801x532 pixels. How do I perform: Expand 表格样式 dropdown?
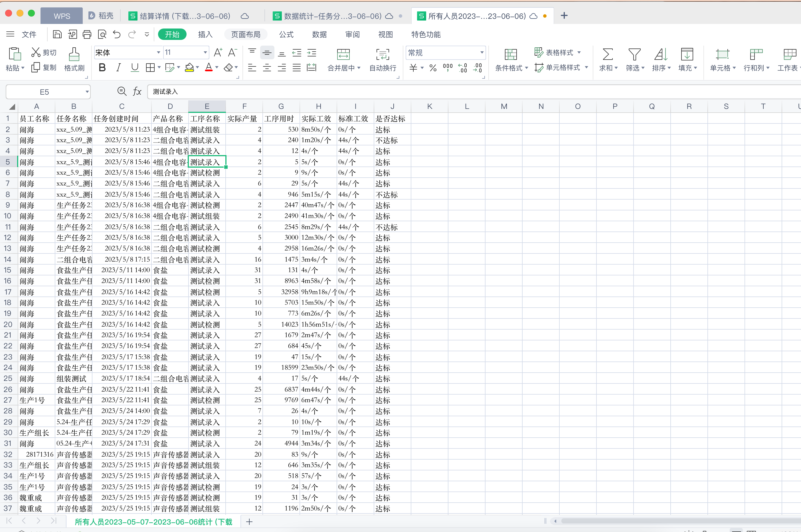point(579,52)
